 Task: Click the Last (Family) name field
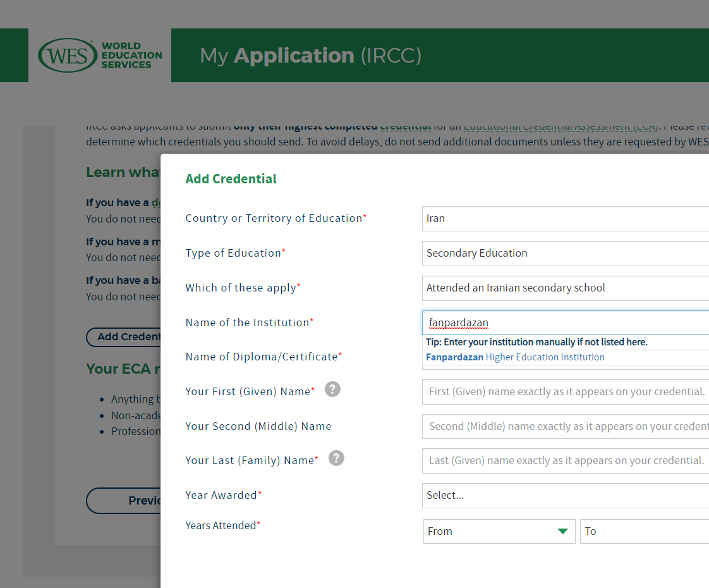pos(565,460)
